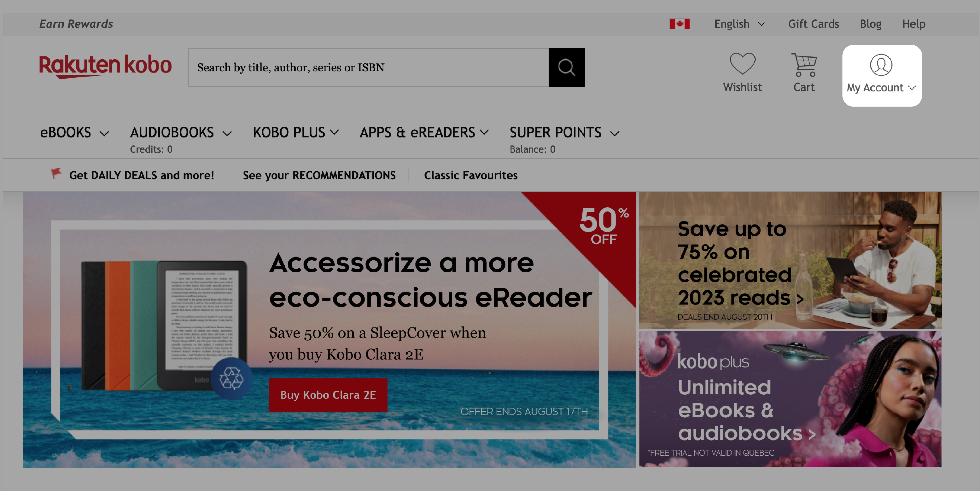
Task: Click the red flag Daily Deals icon
Action: click(56, 175)
